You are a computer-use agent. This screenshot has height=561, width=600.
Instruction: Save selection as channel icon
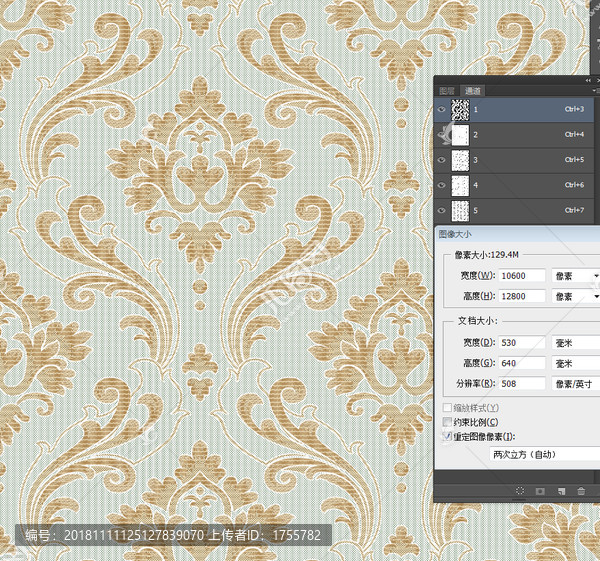(540, 491)
